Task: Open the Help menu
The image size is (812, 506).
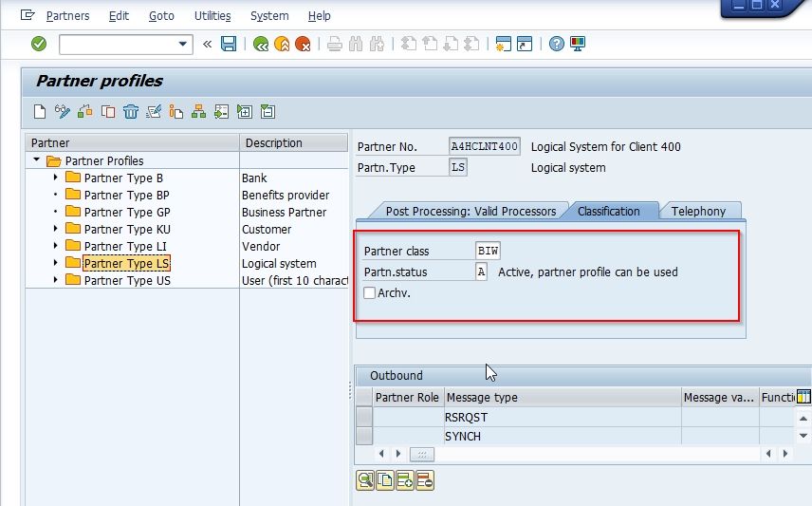Action: 319,16
